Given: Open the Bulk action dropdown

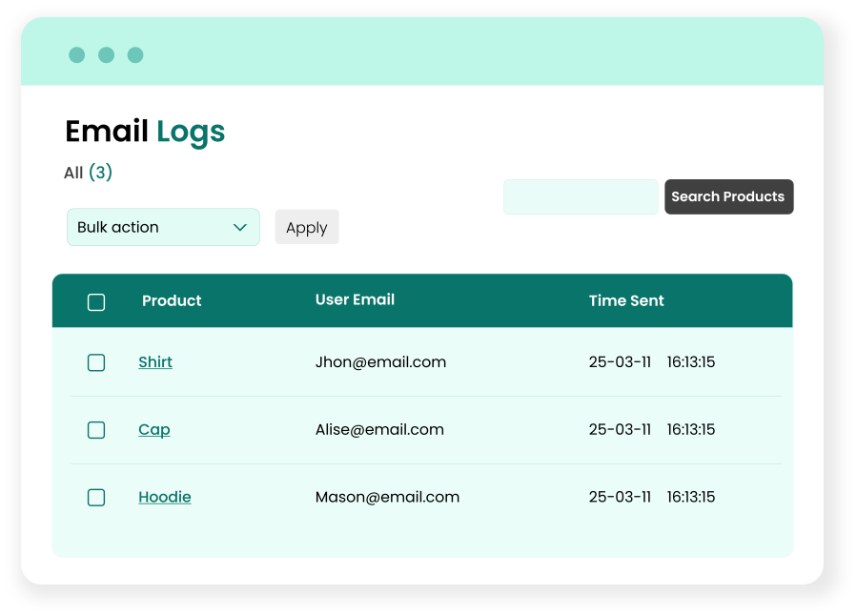Looking at the screenshot, I should click(162, 227).
